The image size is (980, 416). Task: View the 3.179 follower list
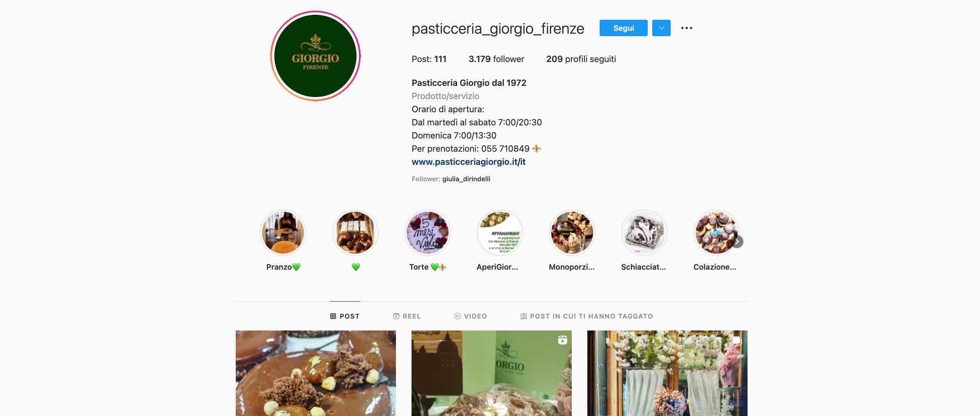tap(496, 59)
